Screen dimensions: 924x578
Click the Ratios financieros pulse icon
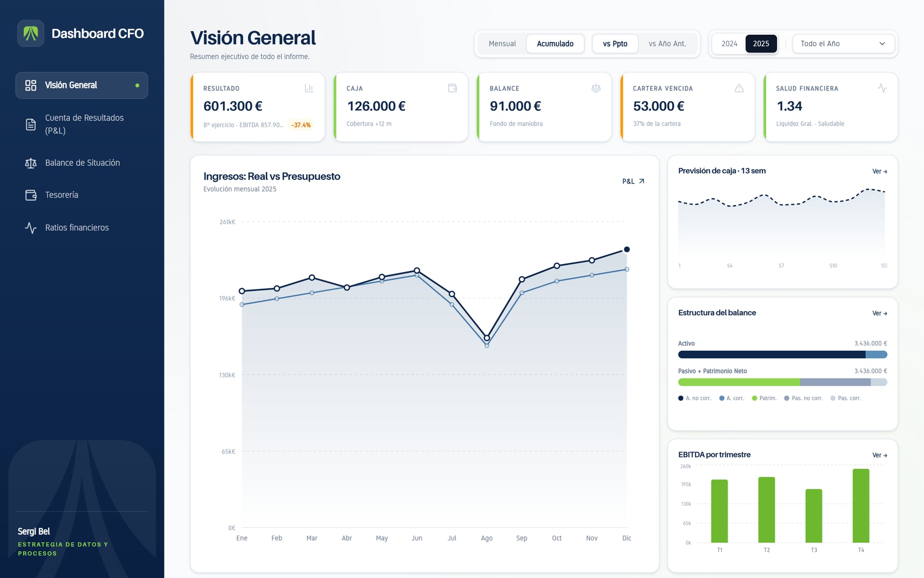click(31, 227)
